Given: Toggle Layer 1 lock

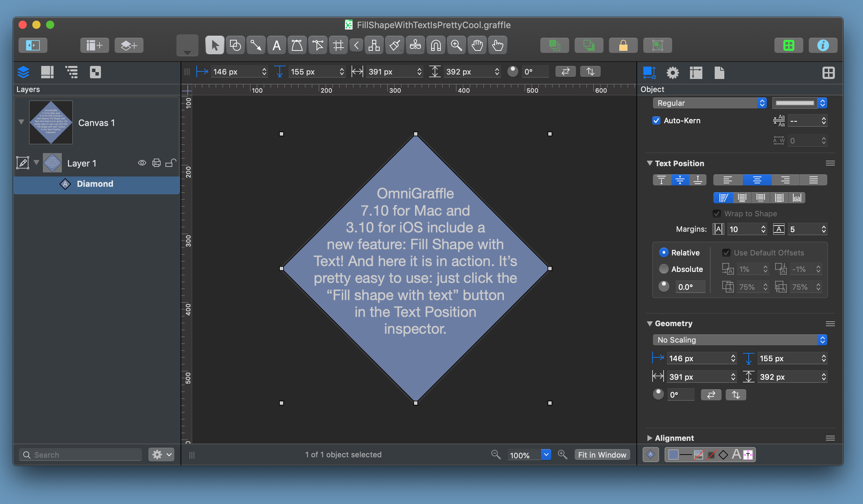Looking at the screenshot, I should (171, 163).
